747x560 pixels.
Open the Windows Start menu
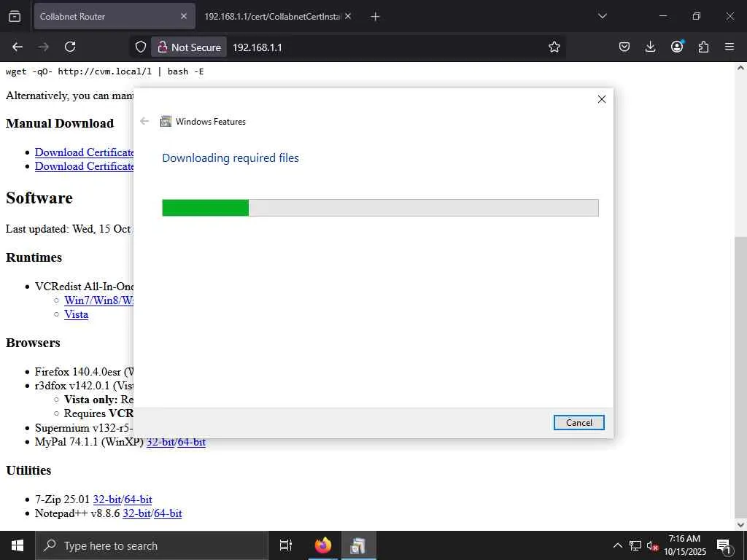click(x=18, y=545)
